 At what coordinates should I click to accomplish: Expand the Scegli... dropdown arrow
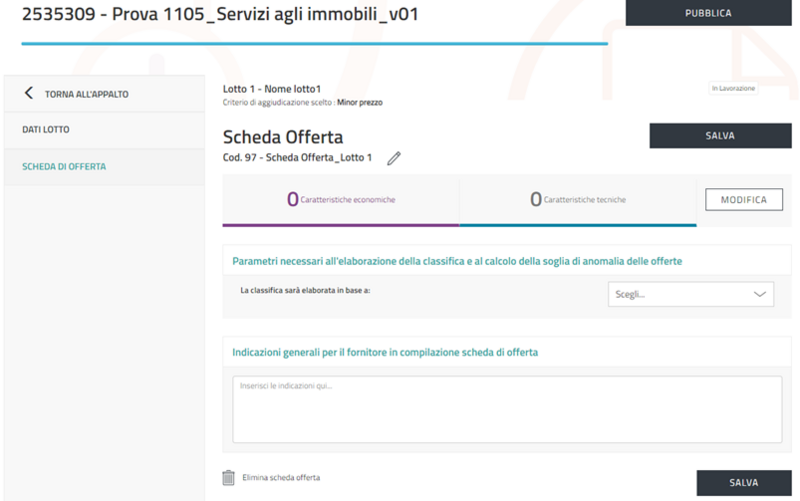[x=760, y=294]
